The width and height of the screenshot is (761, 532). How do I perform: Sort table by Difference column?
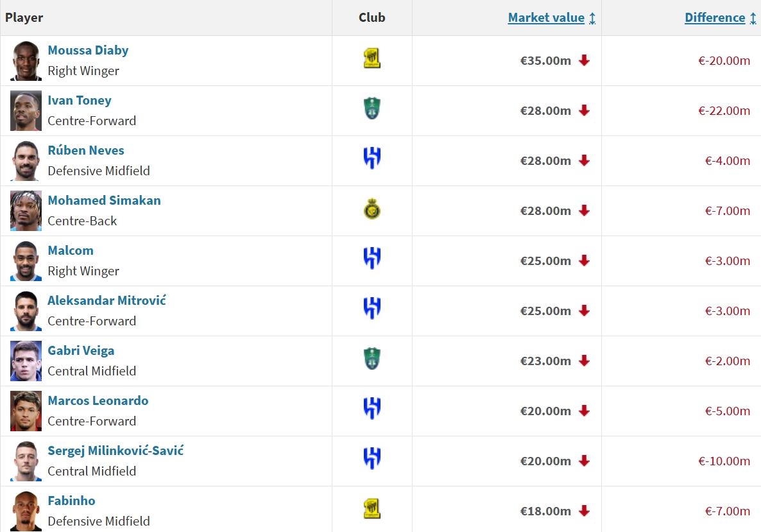(x=714, y=18)
